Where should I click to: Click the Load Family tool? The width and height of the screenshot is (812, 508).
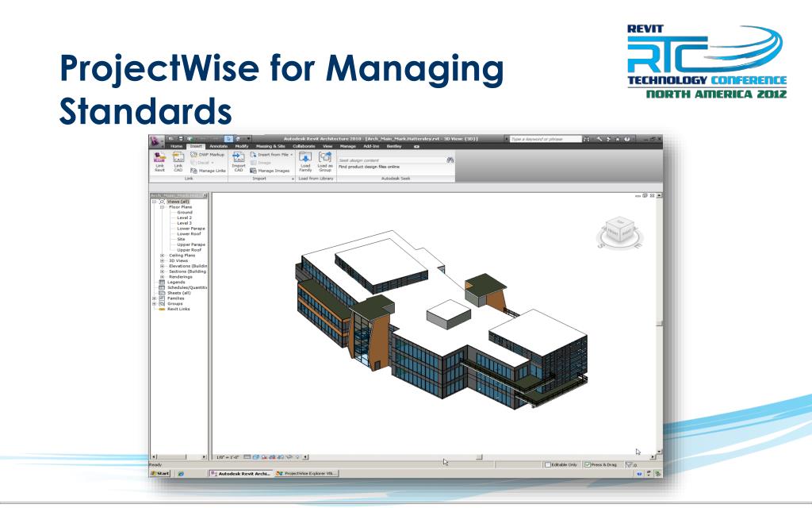pyautogui.click(x=305, y=162)
